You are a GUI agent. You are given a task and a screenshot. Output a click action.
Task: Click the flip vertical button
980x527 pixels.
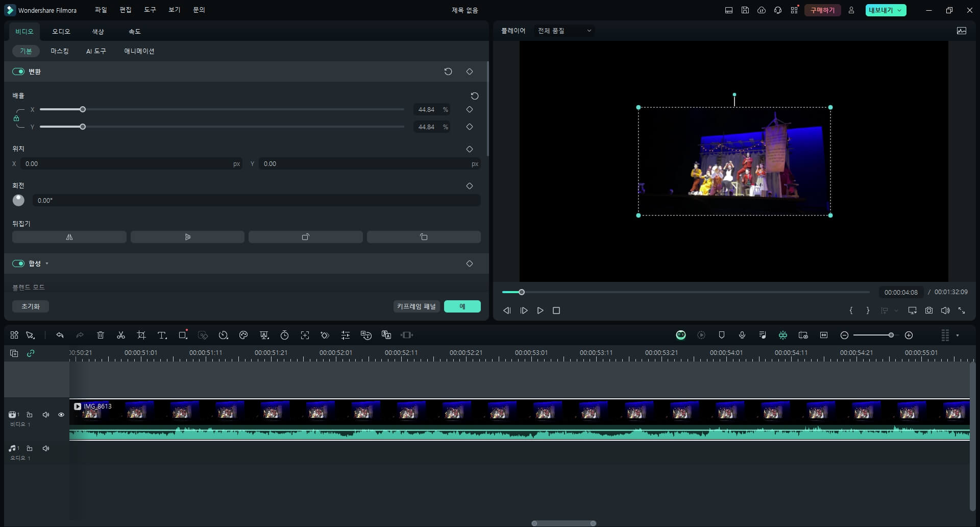click(187, 237)
